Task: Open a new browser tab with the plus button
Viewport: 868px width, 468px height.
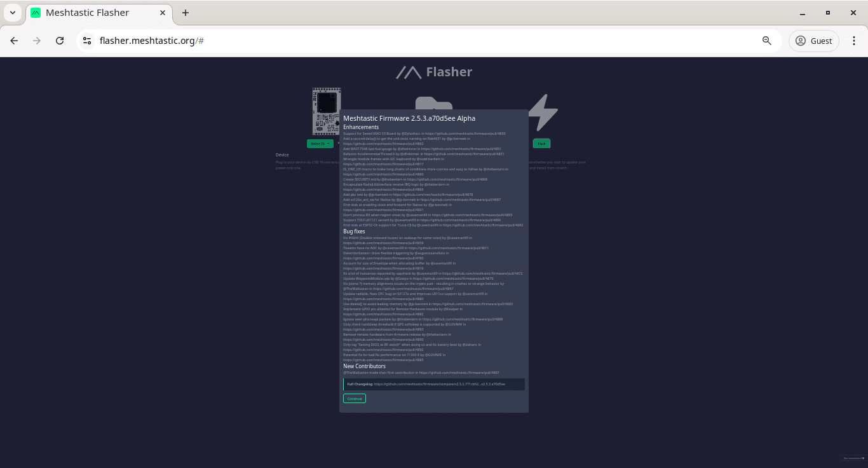Action: point(185,13)
